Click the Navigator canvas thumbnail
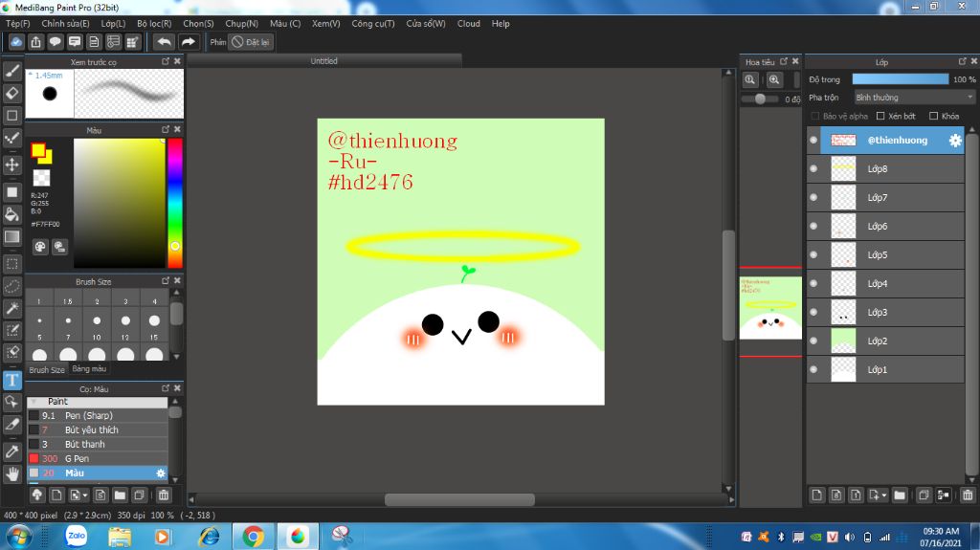Screen dimensions: 980x550 (770, 308)
